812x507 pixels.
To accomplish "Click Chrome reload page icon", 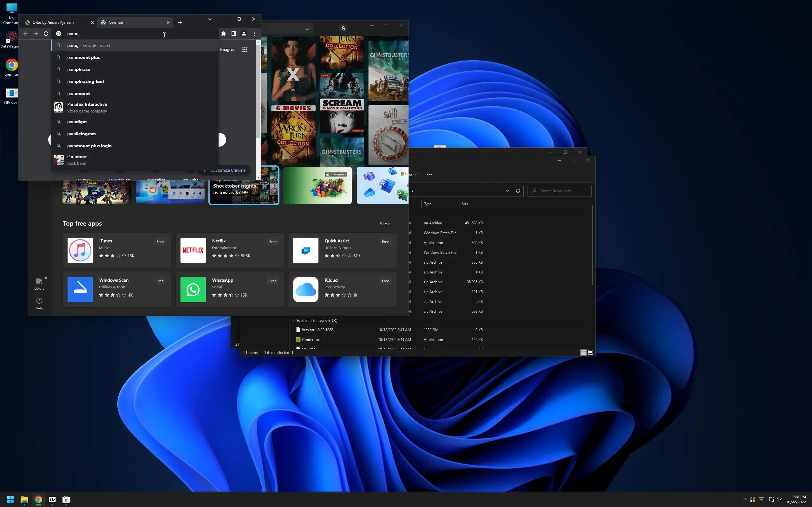I will (x=46, y=34).
